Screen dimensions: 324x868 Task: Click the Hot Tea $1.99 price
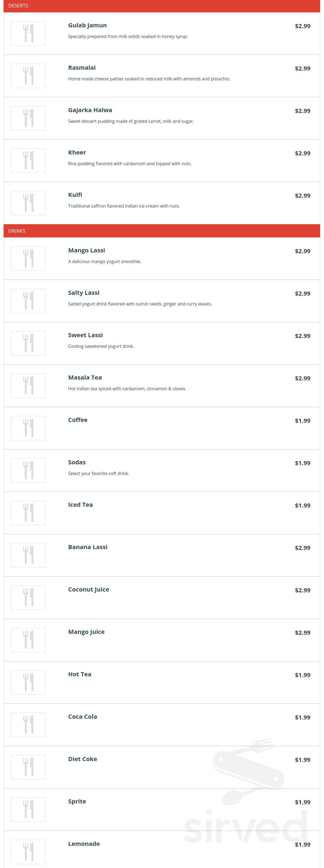point(302,675)
